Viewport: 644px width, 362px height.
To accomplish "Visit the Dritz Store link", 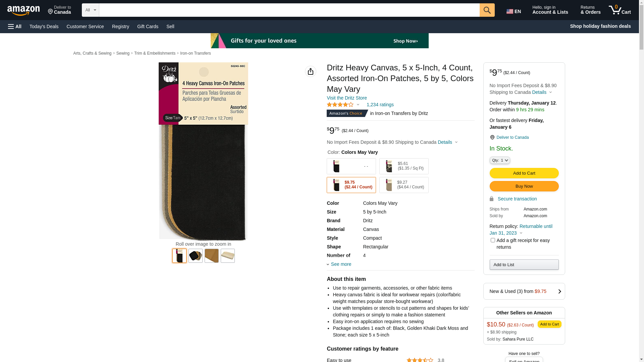I will point(347,98).
